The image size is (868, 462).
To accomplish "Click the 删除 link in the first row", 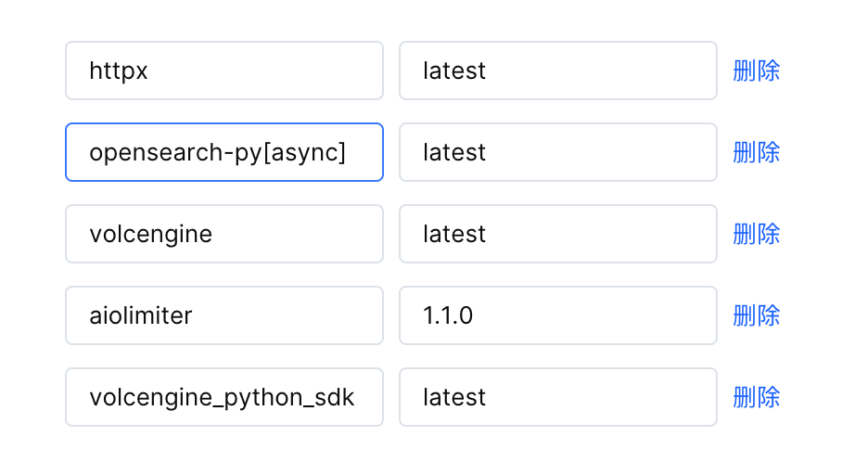I will pyautogui.click(x=756, y=71).
